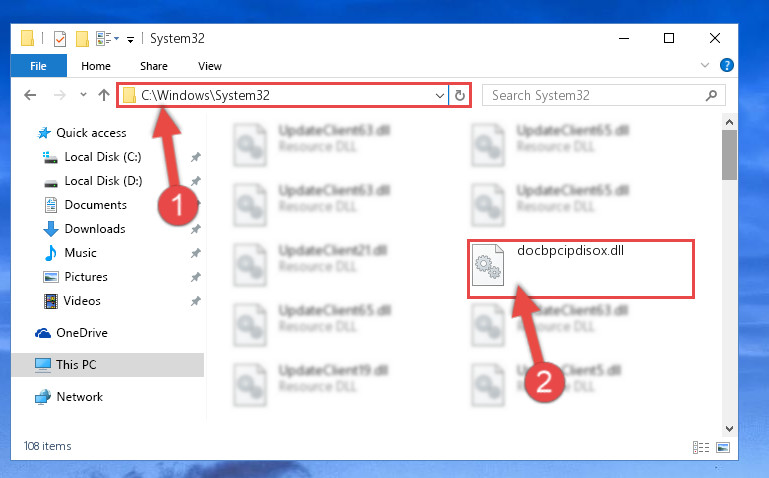Screen dimensions: 769x478
Task: Click the Up one level arrow
Action: tap(103, 95)
